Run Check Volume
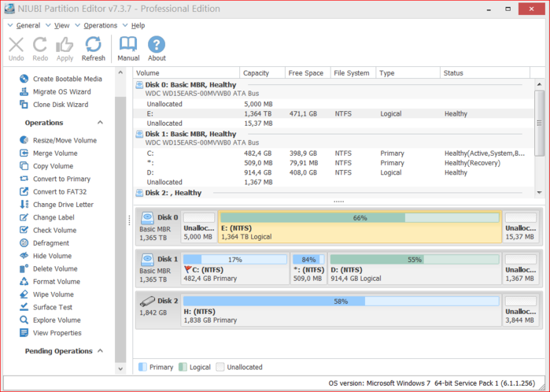 48,230
